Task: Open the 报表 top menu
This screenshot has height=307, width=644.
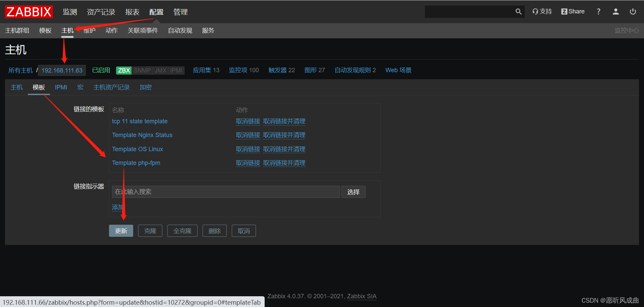Action: coord(132,12)
